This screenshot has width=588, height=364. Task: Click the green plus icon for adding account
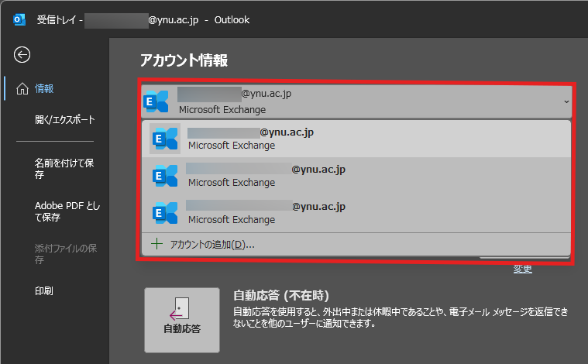click(156, 244)
